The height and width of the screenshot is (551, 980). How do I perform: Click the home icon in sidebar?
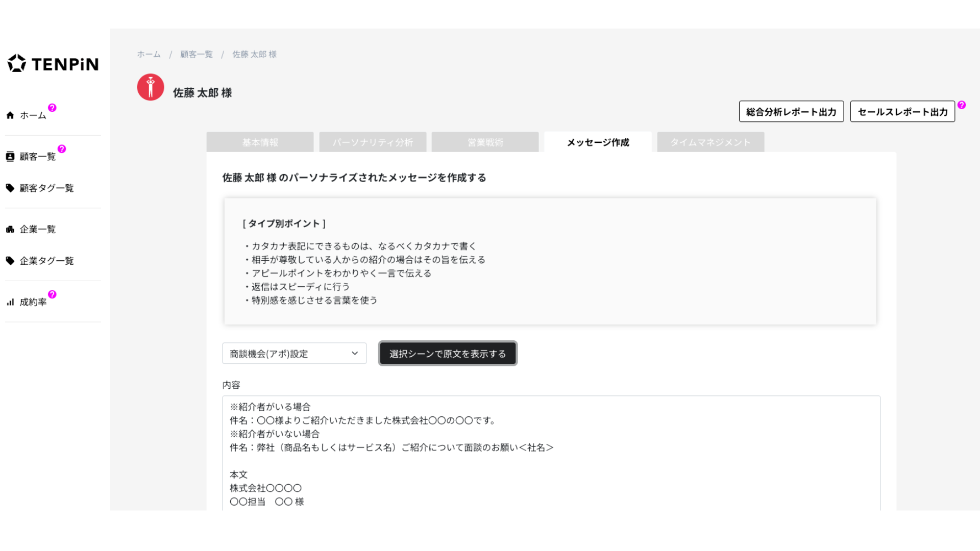pyautogui.click(x=10, y=115)
